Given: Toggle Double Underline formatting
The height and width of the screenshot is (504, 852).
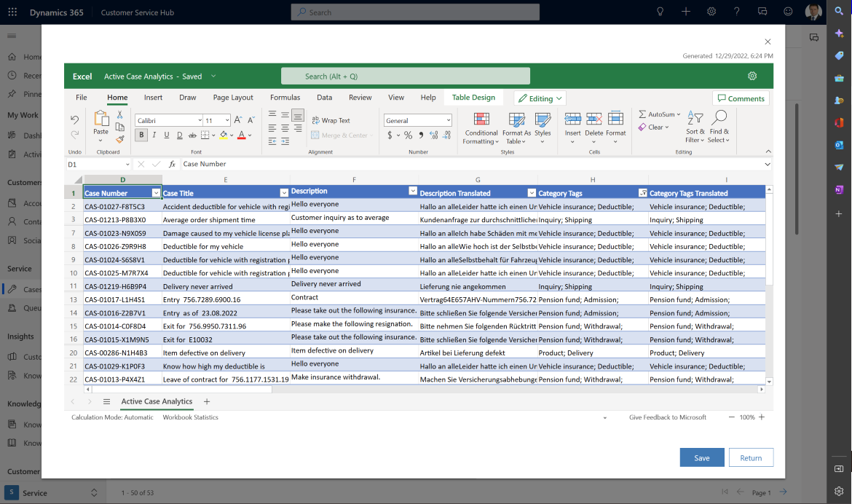Looking at the screenshot, I should pos(179,135).
